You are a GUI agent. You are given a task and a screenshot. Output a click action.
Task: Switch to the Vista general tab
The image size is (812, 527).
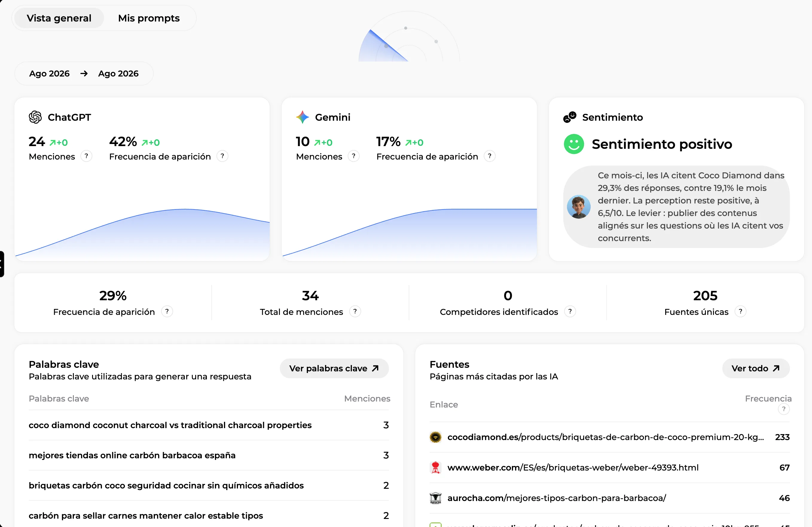click(x=59, y=18)
